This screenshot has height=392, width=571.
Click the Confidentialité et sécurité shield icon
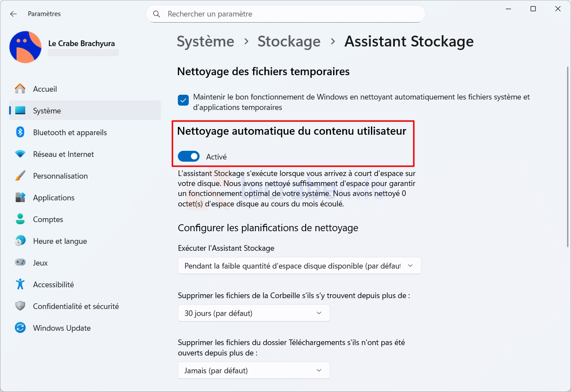point(20,306)
